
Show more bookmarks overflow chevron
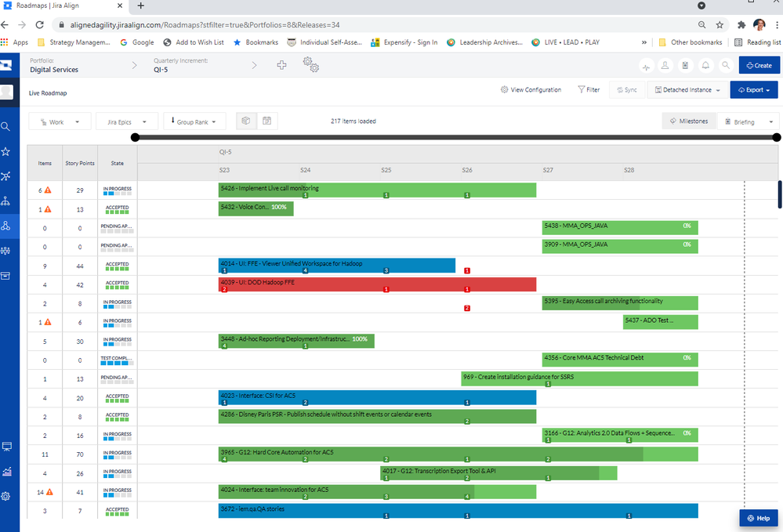pos(644,42)
